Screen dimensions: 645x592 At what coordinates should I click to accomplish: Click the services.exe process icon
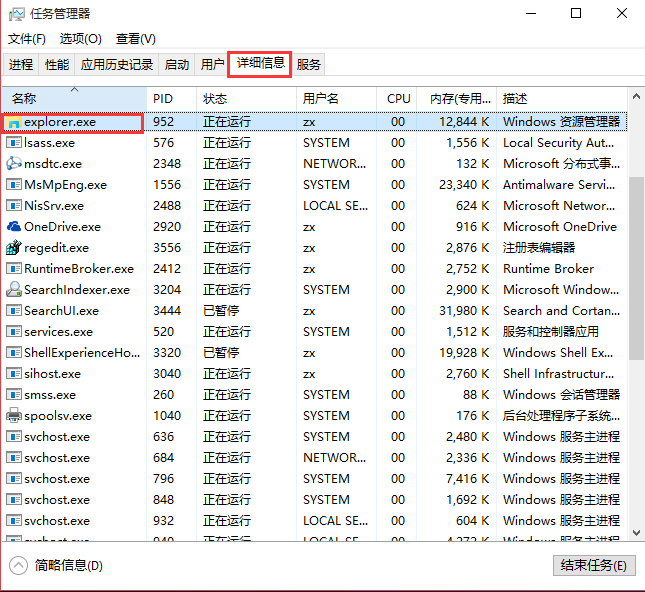[x=14, y=332]
